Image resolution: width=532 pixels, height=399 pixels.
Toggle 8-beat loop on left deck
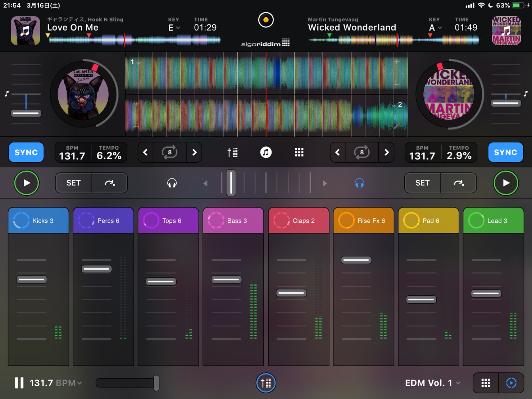(169, 152)
